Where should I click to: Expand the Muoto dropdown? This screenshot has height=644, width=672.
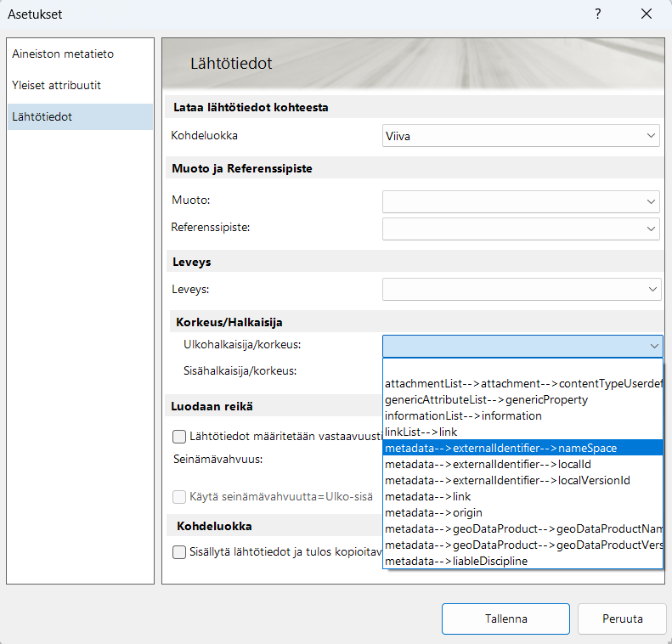pyautogui.click(x=521, y=201)
